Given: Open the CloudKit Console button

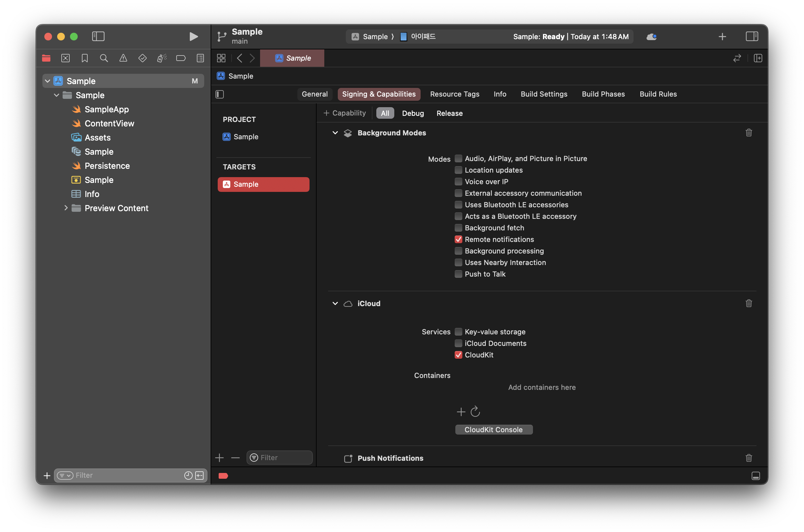Looking at the screenshot, I should pos(493,430).
